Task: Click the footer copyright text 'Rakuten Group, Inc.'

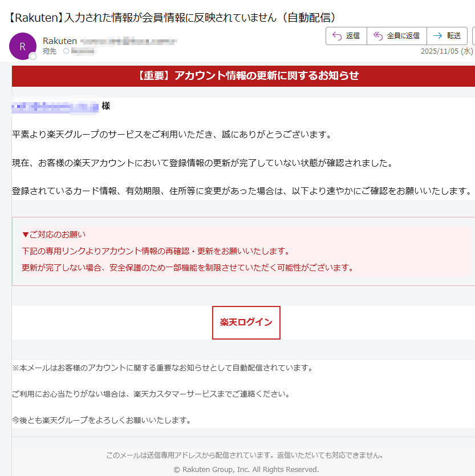Action: [x=237, y=470]
